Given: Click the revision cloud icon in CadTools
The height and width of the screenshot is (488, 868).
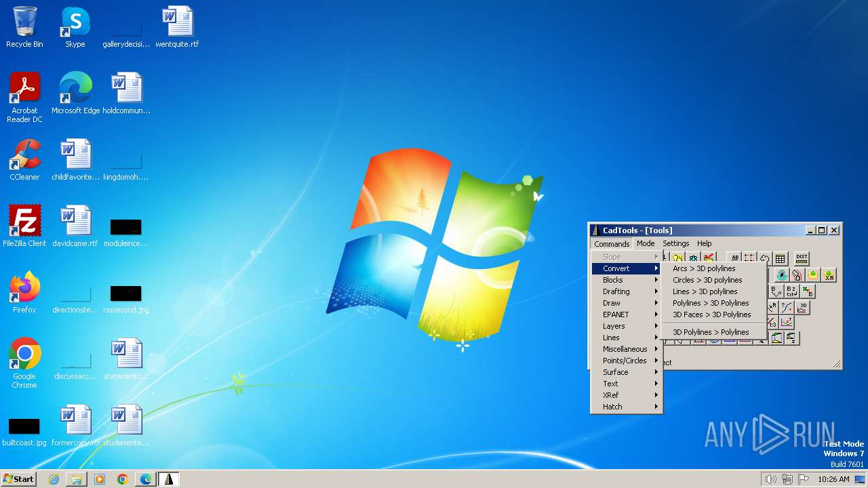Looking at the screenshot, I should [x=765, y=258].
